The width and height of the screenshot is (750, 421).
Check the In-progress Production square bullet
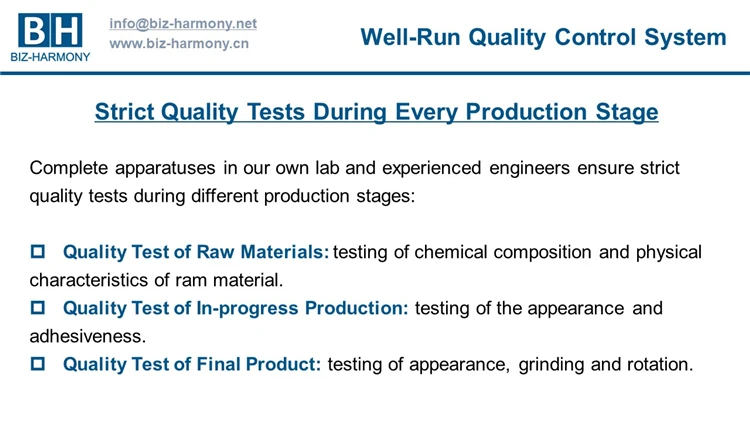(38, 308)
